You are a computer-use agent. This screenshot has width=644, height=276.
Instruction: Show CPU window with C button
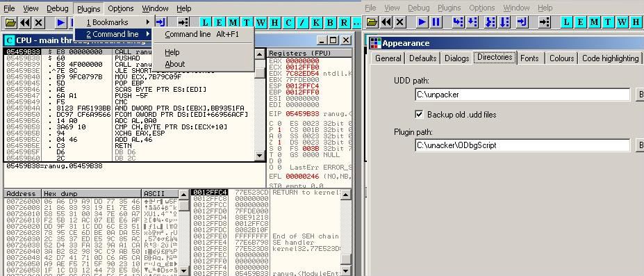(288, 22)
